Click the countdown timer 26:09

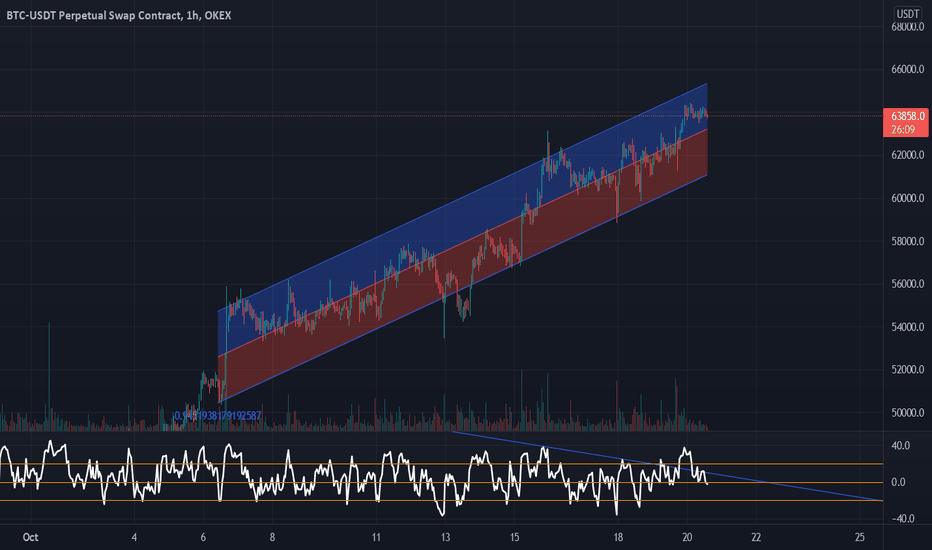[x=903, y=130]
